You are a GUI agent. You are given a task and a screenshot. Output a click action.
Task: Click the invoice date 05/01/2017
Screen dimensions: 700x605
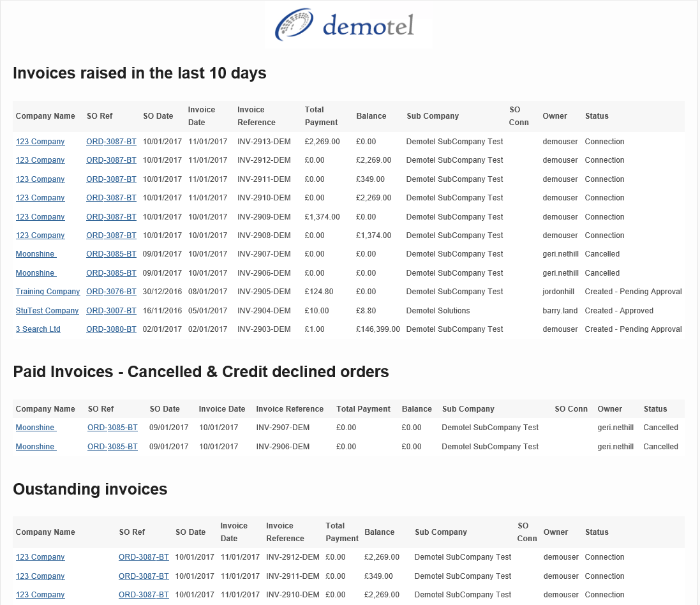[x=207, y=311]
